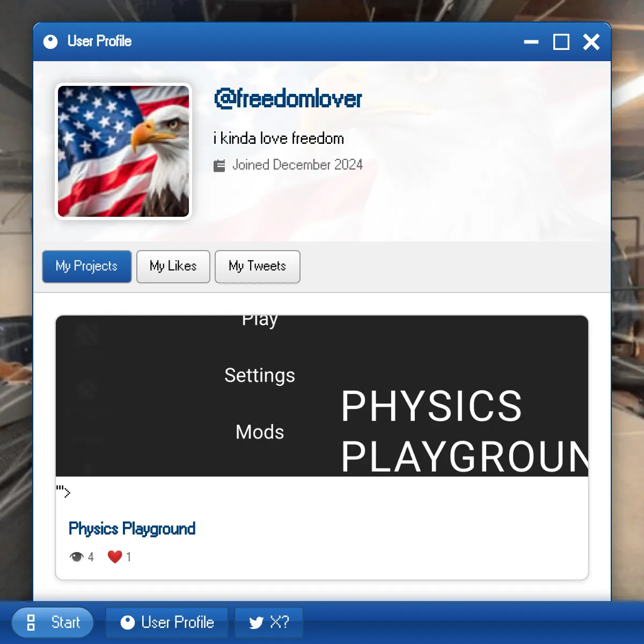Screen dimensions: 644x644
Task: Click the Start button's grid icon
Action: (31, 623)
